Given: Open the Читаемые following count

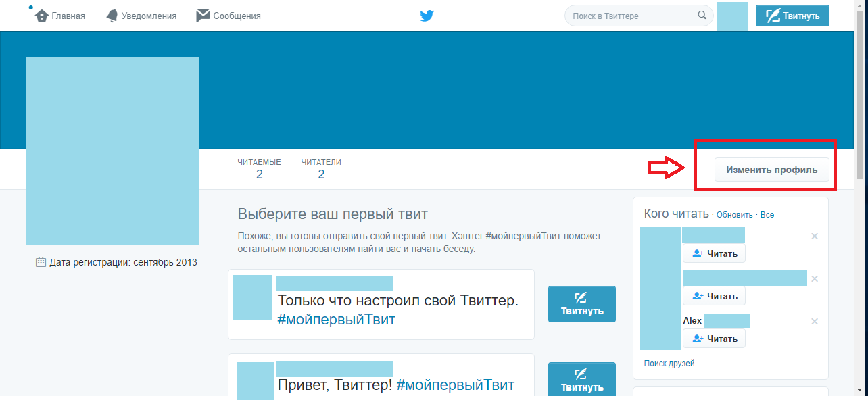Looking at the screenshot, I should [x=259, y=169].
